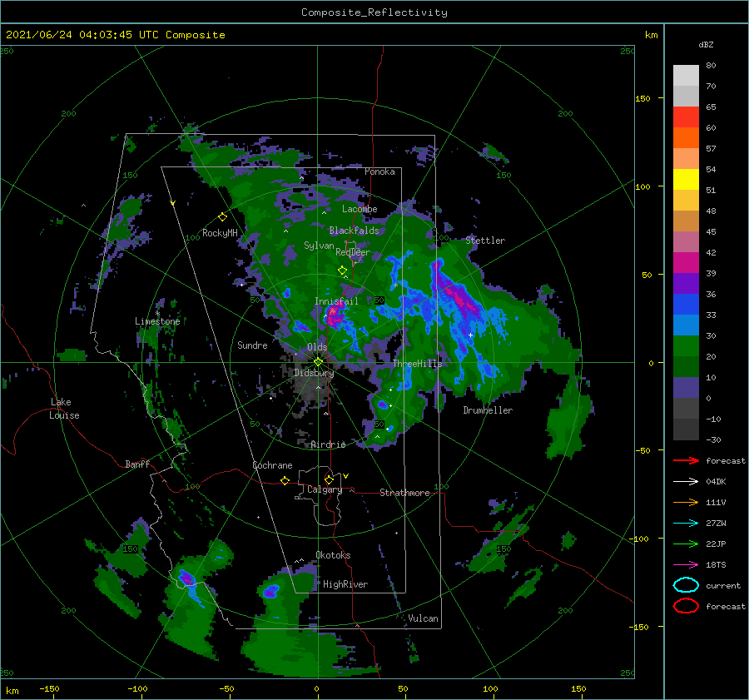This screenshot has height=700, width=749.
Task: Click the magenta 42-39 dBZ swatch
Action: click(686, 262)
